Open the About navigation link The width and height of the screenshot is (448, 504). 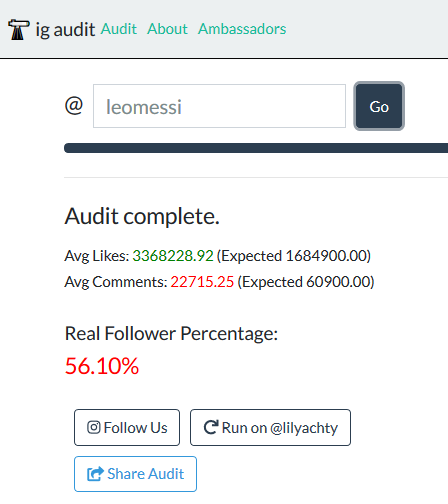(167, 29)
